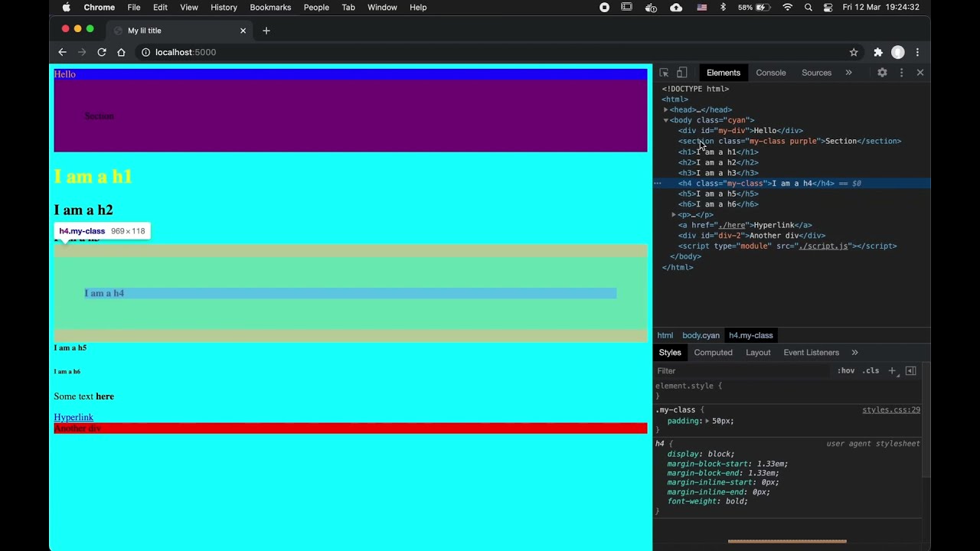The image size is (980, 551).
Task: Click the Hyperlink on the page
Action: pyautogui.click(x=73, y=417)
